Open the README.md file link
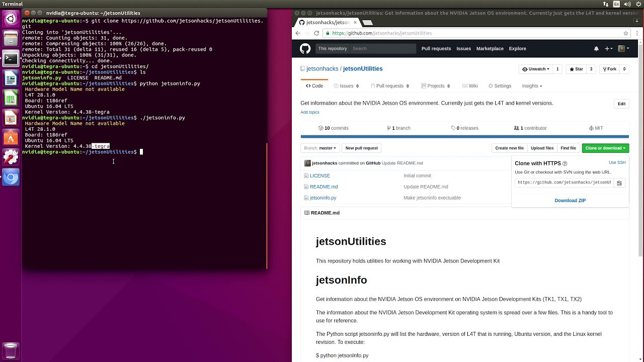 (x=324, y=187)
